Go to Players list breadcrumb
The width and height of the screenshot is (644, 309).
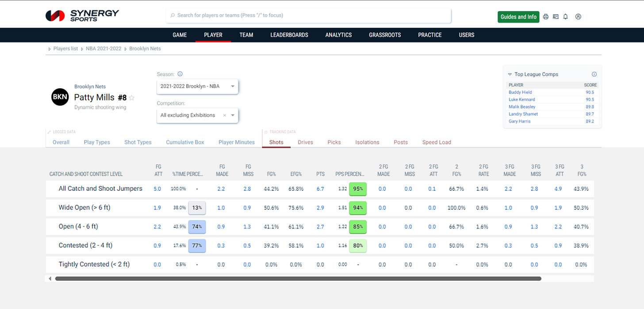65,49
